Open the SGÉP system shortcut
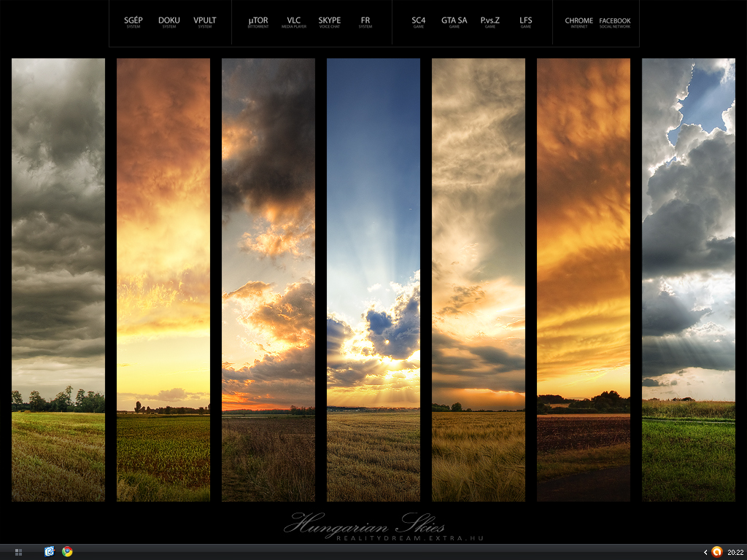This screenshot has width=747, height=560. pos(133,23)
